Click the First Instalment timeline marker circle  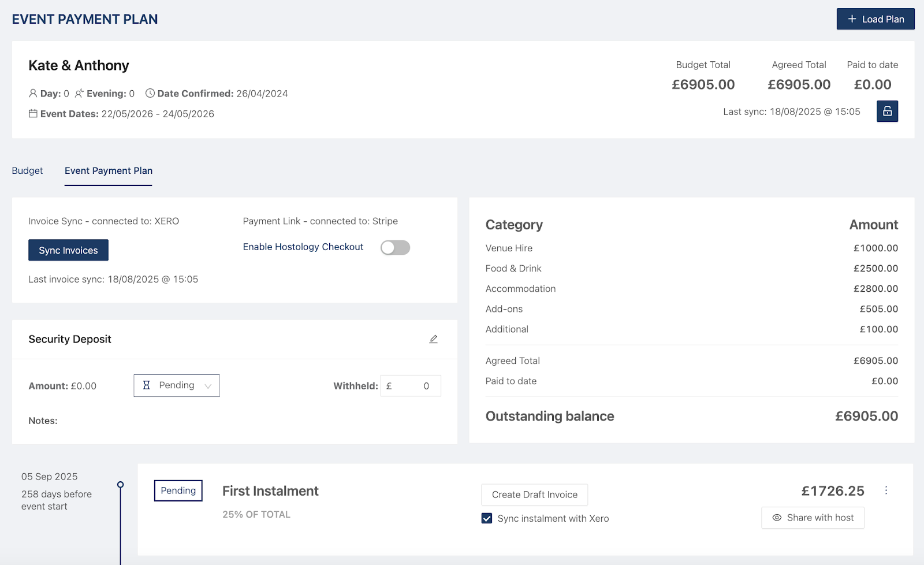(x=120, y=485)
